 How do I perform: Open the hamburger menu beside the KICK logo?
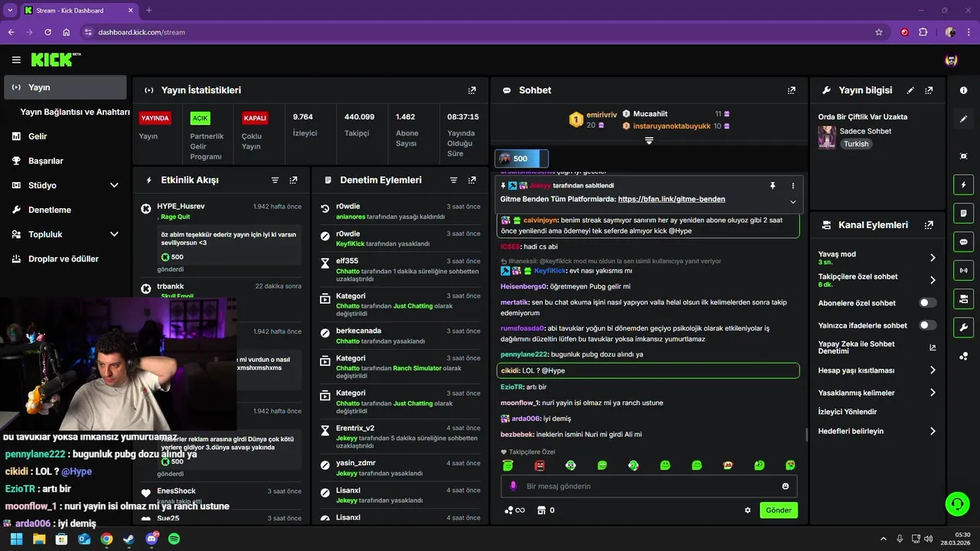tap(16, 60)
